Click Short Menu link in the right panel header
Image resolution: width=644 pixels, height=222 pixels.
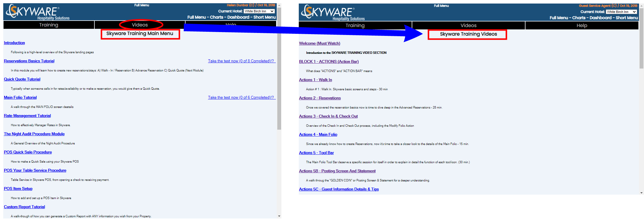[627, 18]
